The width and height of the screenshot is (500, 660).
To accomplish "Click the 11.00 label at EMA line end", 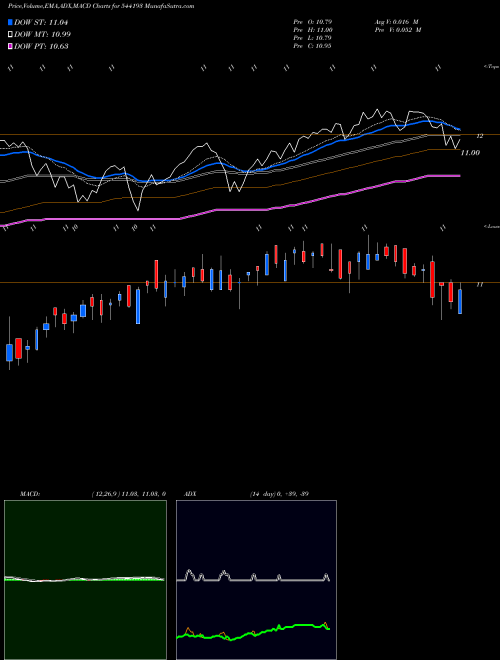I will (470, 153).
